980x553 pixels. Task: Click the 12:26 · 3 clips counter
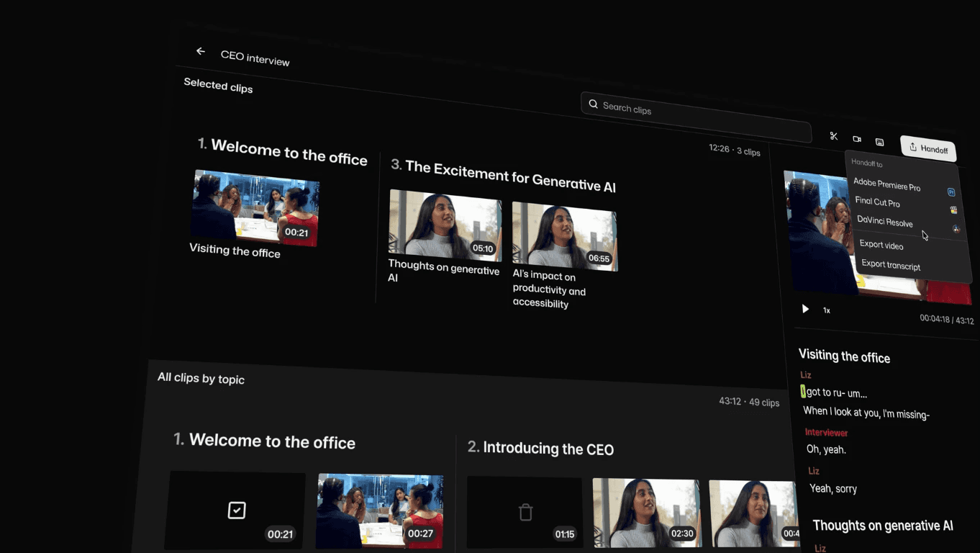tap(735, 150)
